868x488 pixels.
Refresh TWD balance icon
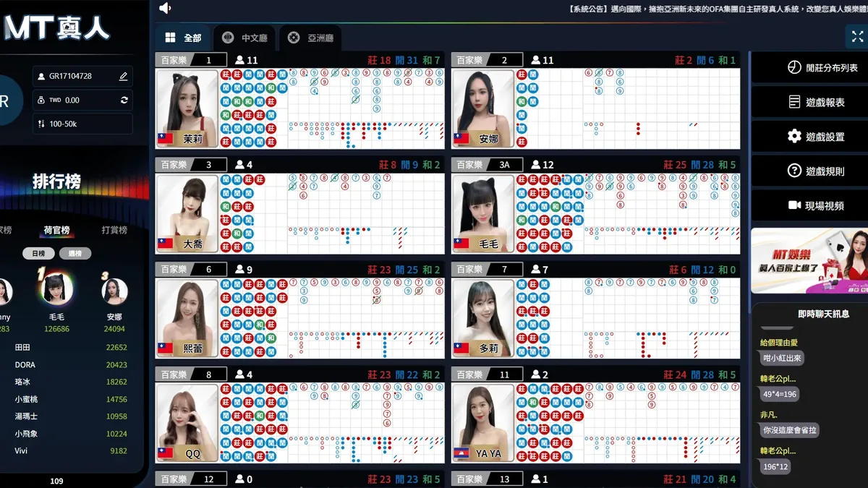pos(124,100)
